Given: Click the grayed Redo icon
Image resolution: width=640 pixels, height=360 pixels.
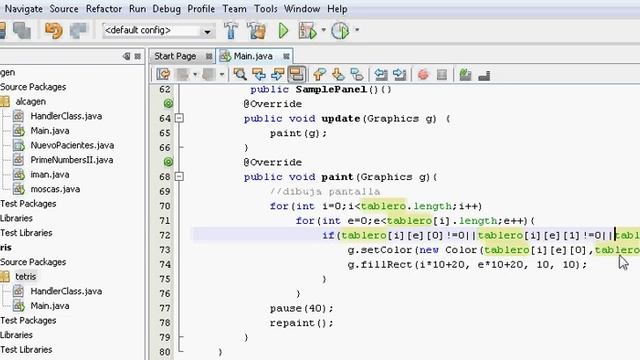Looking at the screenshot, I should [x=78, y=31].
